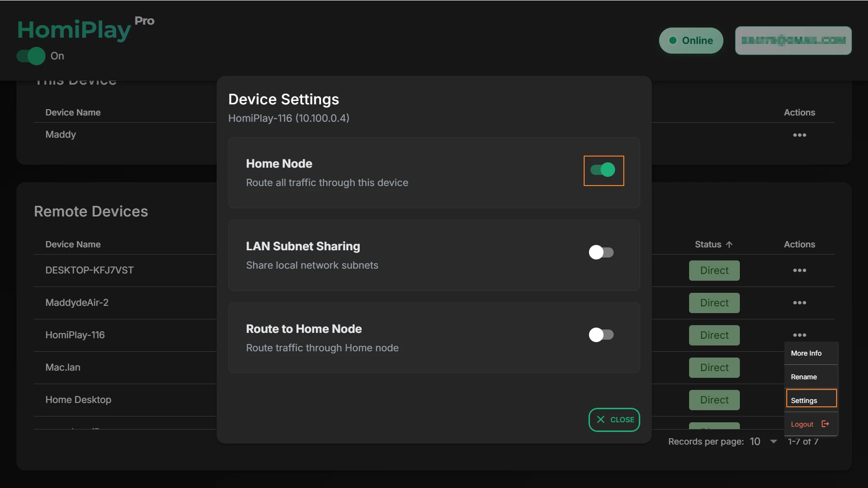Viewport: 868px width, 488px height.
Task: Switch off the main HomiPlay On toggle
Action: click(x=31, y=56)
